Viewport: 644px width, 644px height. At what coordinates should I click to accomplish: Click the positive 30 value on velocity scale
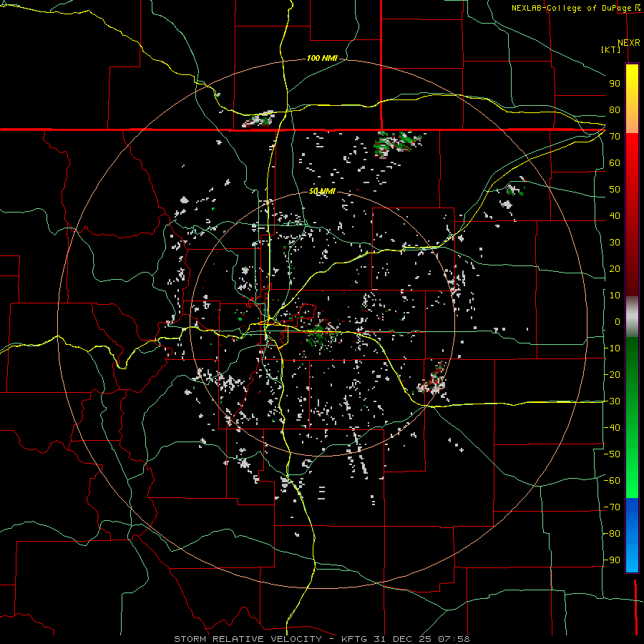click(615, 243)
